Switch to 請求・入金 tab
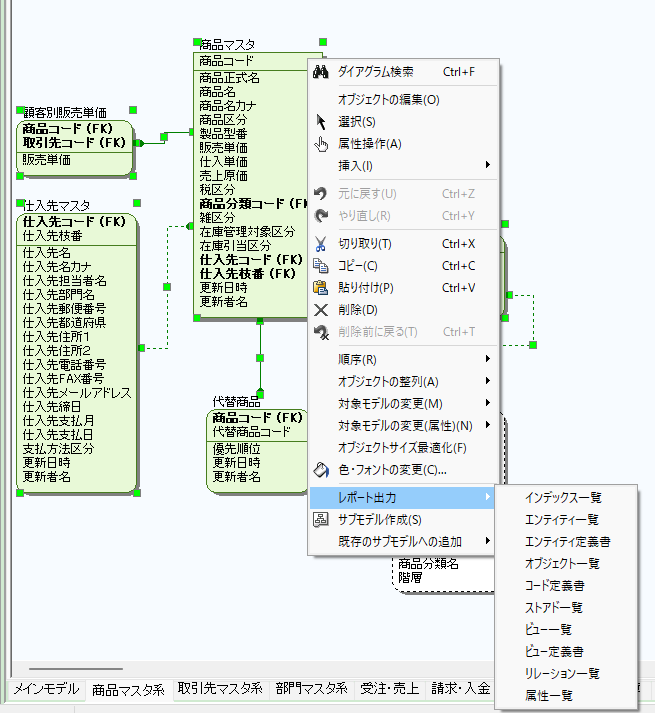The width and height of the screenshot is (655, 713). click(460, 688)
